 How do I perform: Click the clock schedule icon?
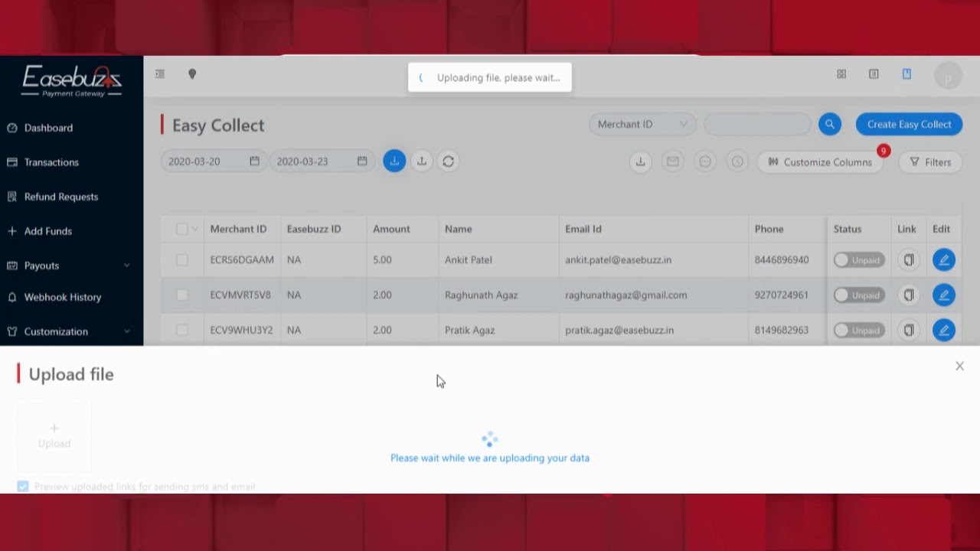[x=737, y=161]
